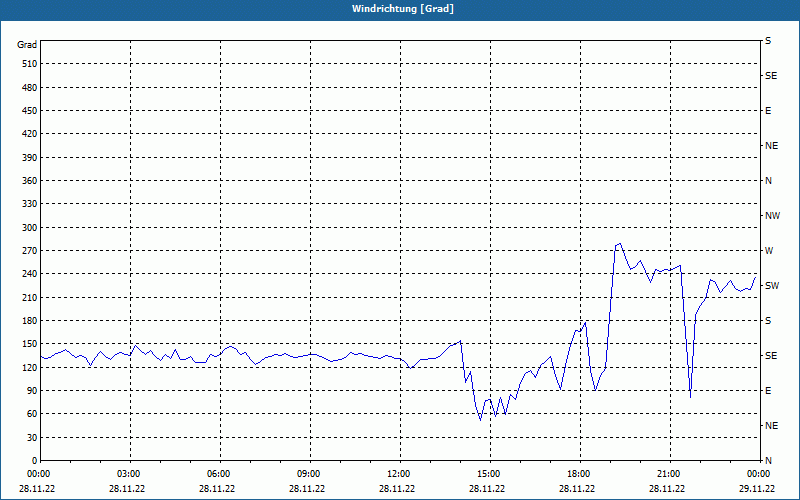This screenshot has height=500, width=800.
Task: Click the 480 value on the degree axis
Action: tap(30, 88)
